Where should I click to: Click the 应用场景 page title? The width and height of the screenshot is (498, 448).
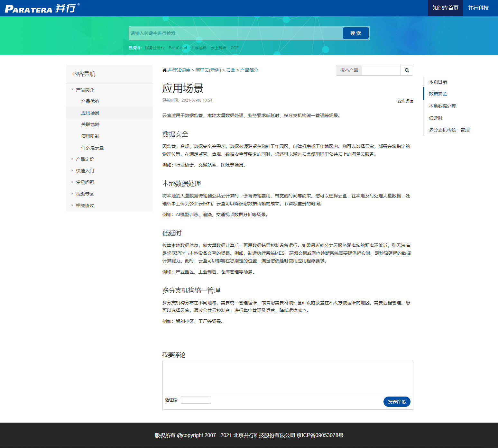(x=183, y=88)
